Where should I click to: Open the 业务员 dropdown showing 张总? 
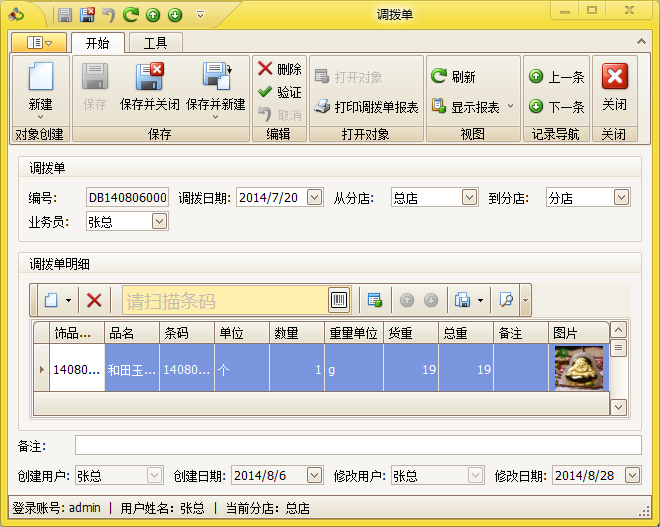(x=159, y=221)
